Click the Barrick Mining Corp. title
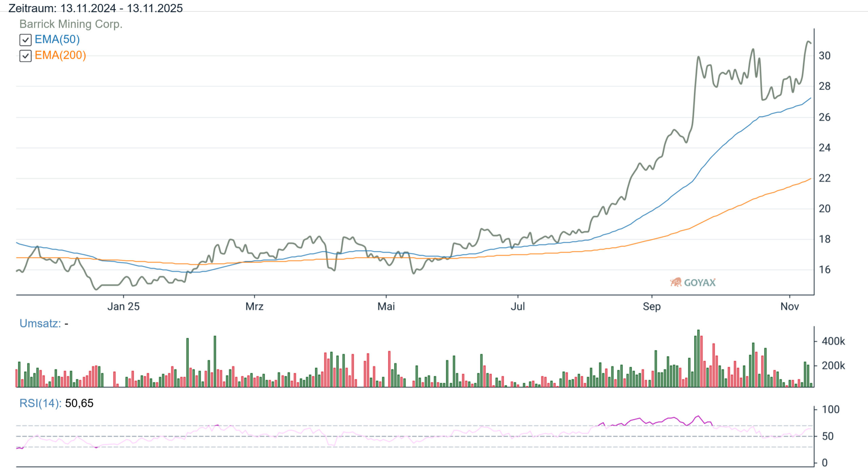This screenshot has height=470, width=868. (71, 24)
